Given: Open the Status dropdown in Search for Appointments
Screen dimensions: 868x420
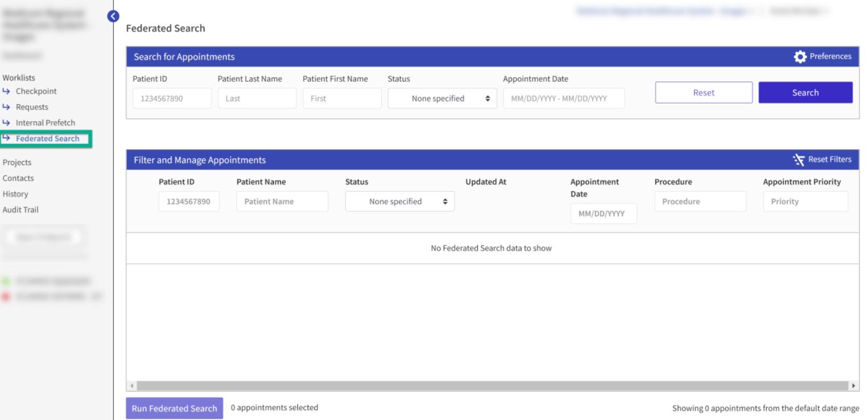Looking at the screenshot, I should click(442, 98).
